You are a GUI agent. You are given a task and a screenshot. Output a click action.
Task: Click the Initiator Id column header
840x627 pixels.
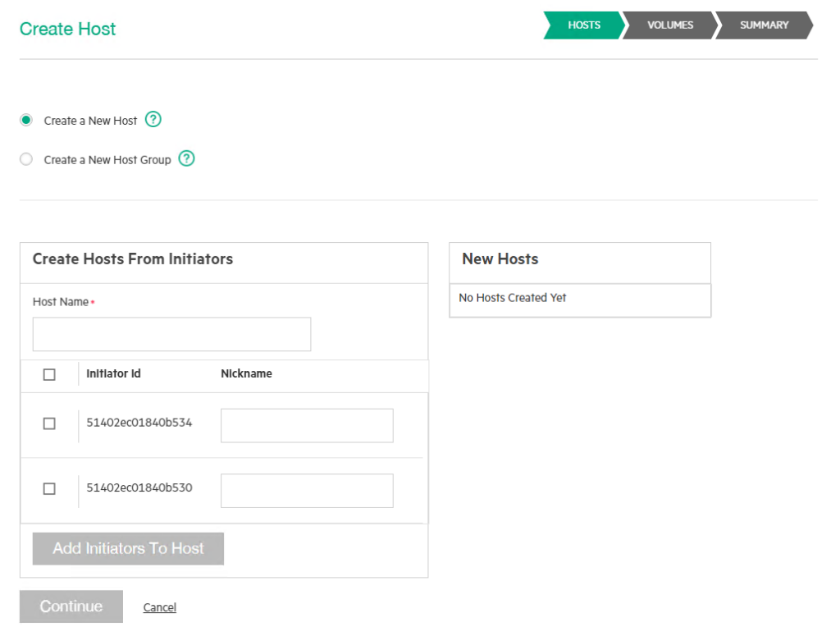(113, 373)
